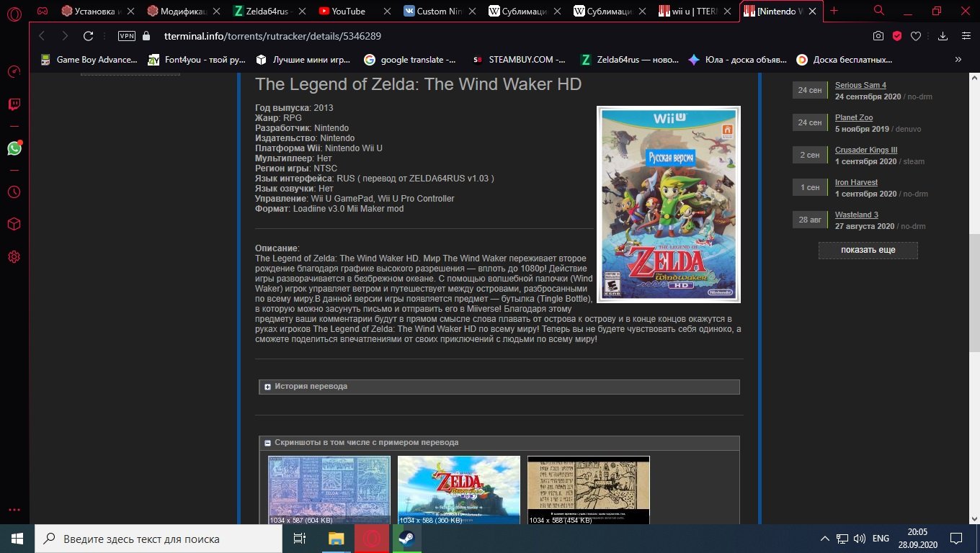Open the Windows Start menu
Screen dimensions: 980x553
click(x=17, y=539)
